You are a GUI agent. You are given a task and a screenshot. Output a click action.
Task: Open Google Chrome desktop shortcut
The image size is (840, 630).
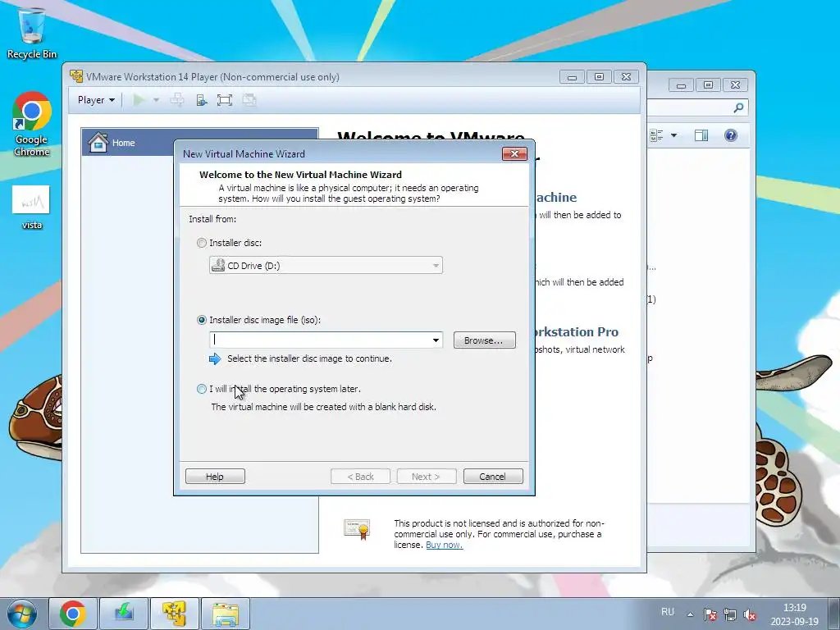32,125
